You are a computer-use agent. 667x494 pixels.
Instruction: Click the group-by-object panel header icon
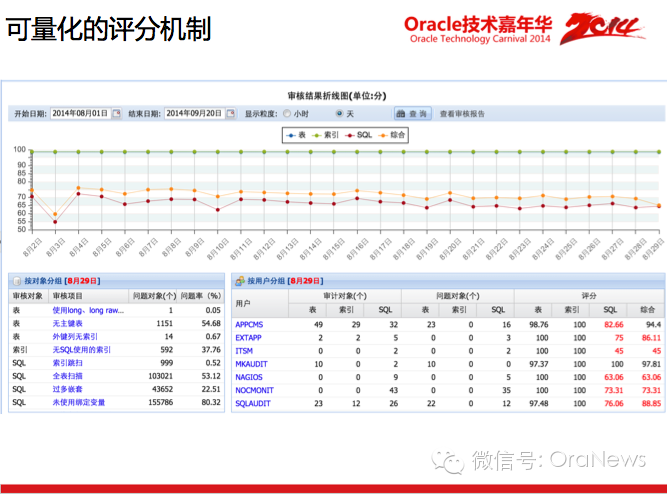coord(17,281)
